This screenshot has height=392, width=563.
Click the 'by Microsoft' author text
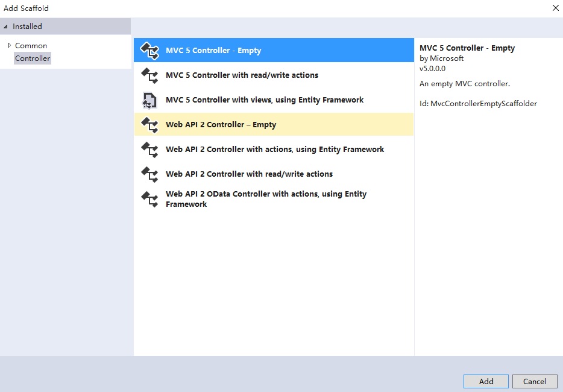[442, 58]
